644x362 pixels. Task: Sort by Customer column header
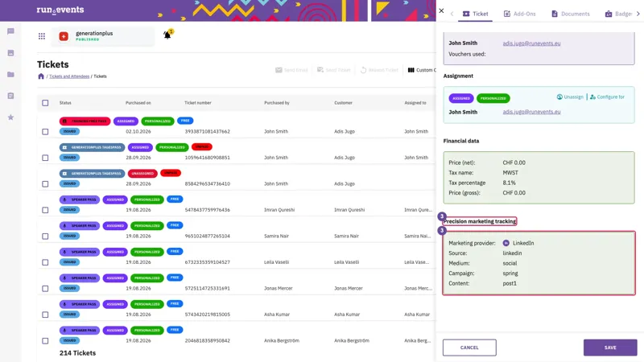(344, 103)
